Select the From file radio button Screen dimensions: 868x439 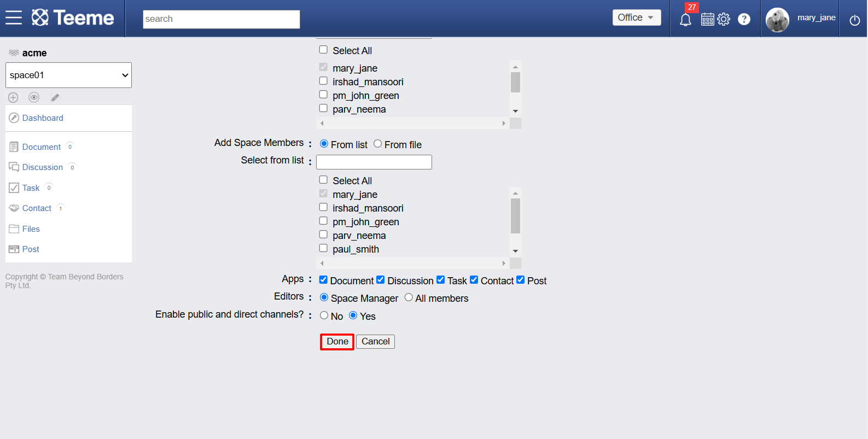[377, 144]
